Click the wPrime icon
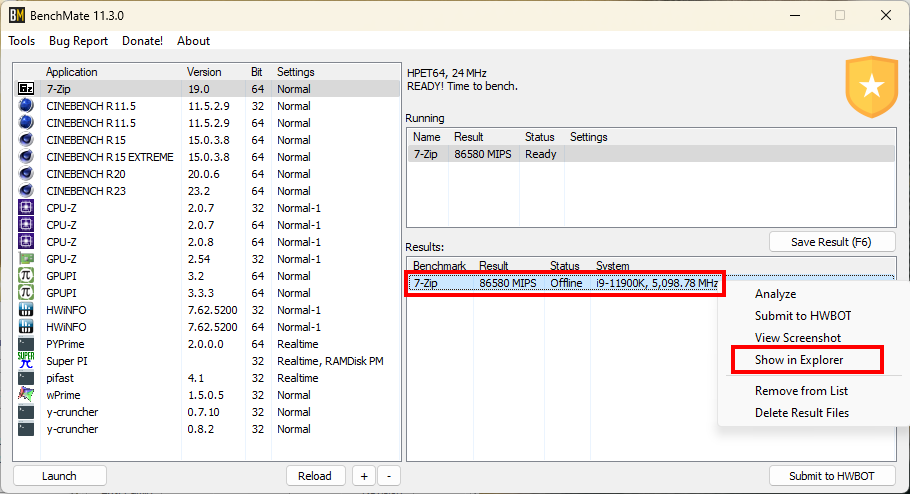This screenshot has height=494, width=910. 26,394
